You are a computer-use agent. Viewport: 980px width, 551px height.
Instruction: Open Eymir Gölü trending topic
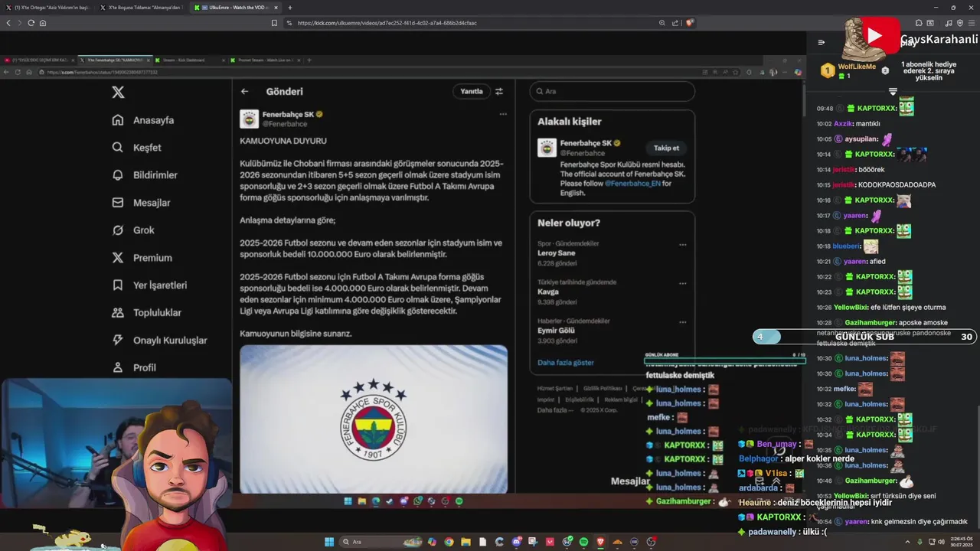556,331
